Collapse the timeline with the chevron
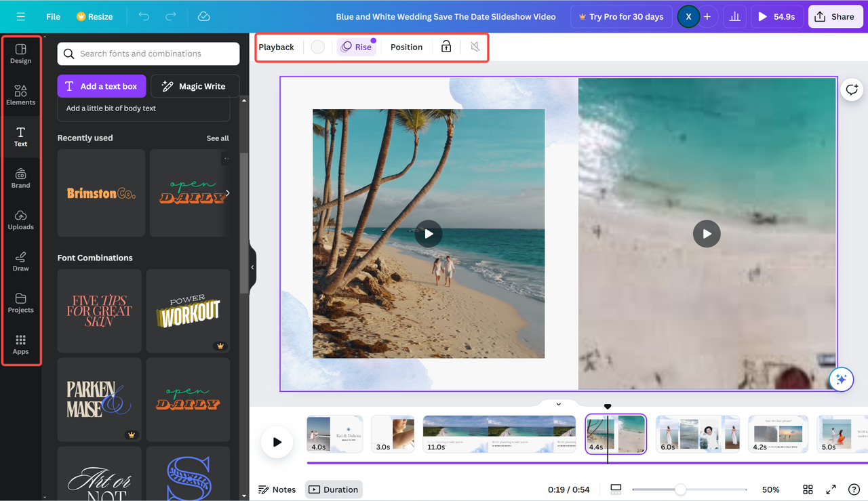Screen dimensions: 868x501 (557, 403)
